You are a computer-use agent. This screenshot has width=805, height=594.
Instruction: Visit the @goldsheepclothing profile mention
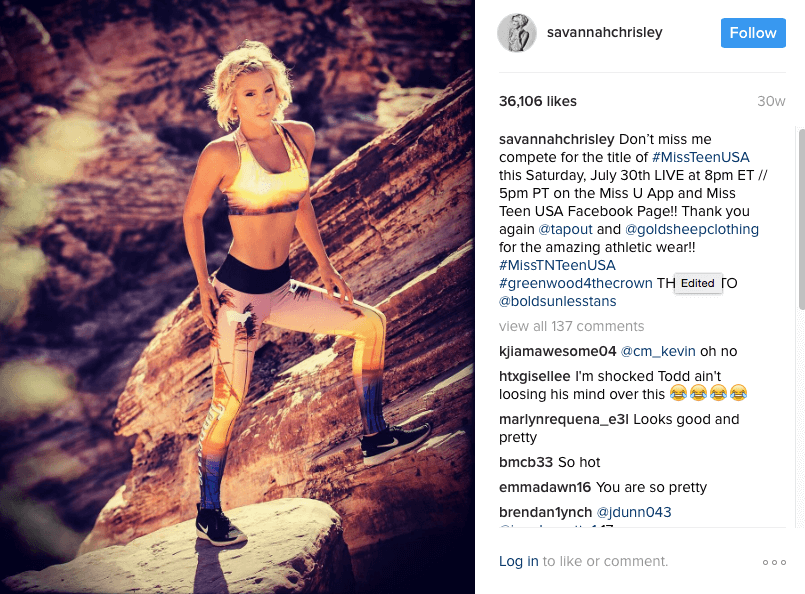(692, 229)
